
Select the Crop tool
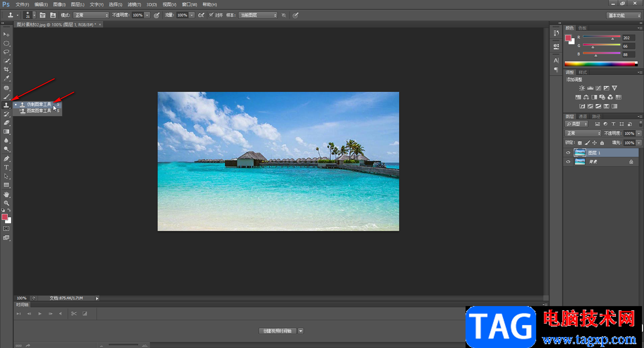tap(6, 69)
